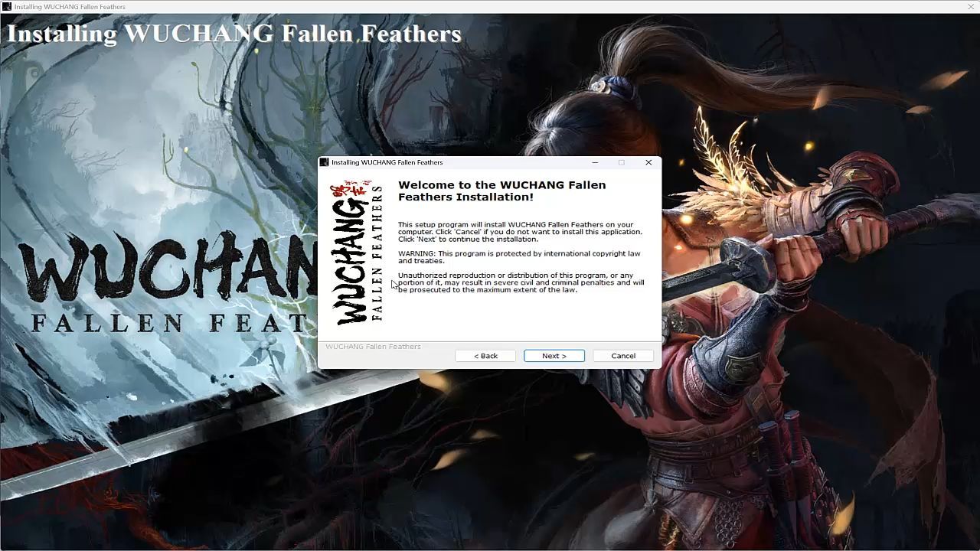This screenshot has height=551, width=980.
Task: Click the installer dialog title bar icon
Action: tap(325, 162)
